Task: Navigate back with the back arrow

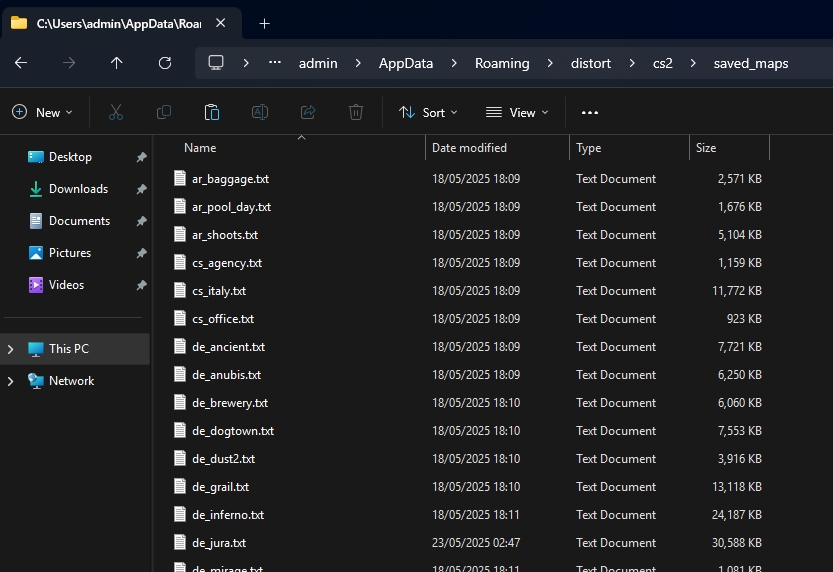Action: pos(21,63)
